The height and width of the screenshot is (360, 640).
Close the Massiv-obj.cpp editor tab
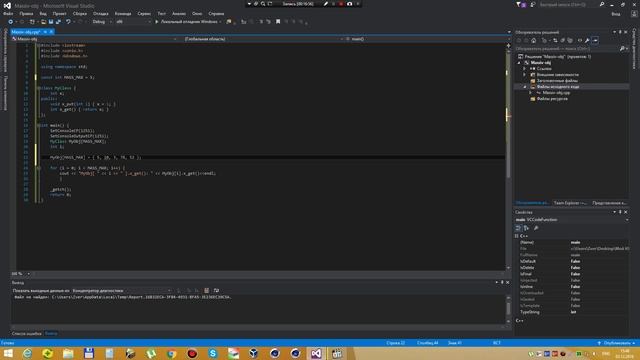[x=51, y=32]
